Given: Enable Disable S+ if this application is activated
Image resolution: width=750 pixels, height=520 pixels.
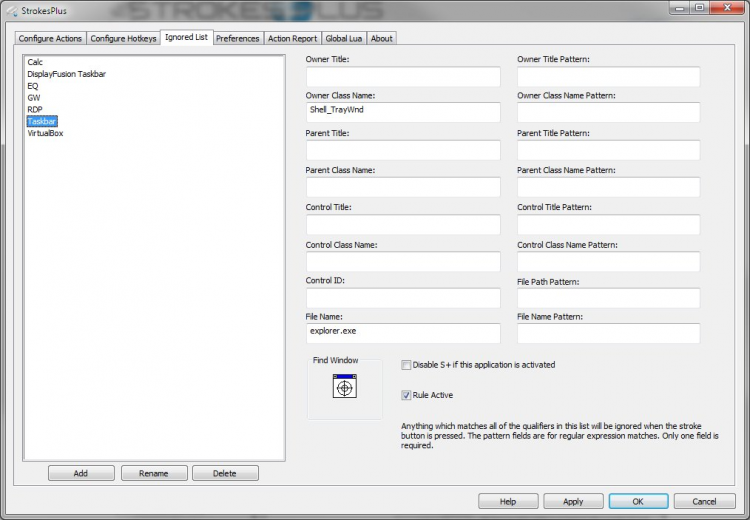Looking at the screenshot, I should point(406,365).
